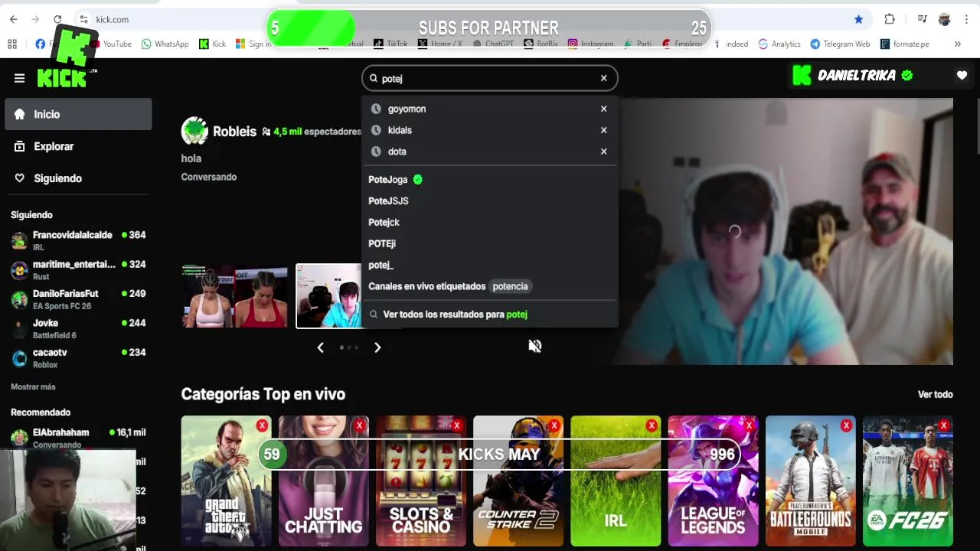Image resolution: width=980 pixels, height=551 pixels.
Task: Remove dota from recent searches
Action: pyautogui.click(x=603, y=152)
